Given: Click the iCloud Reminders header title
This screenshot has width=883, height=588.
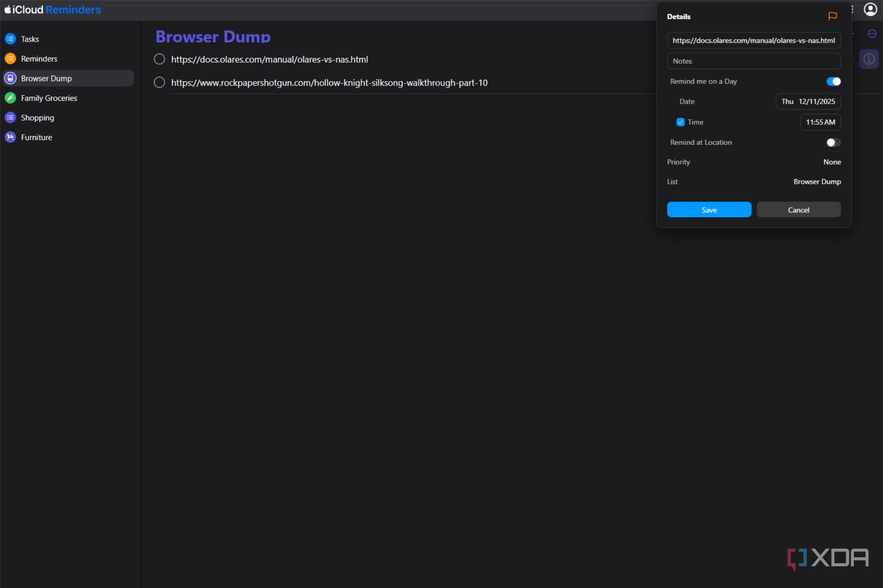Looking at the screenshot, I should (x=53, y=9).
